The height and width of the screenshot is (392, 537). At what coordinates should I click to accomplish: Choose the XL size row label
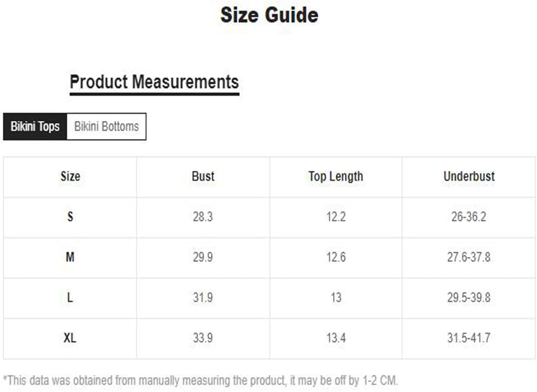click(70, 338)
